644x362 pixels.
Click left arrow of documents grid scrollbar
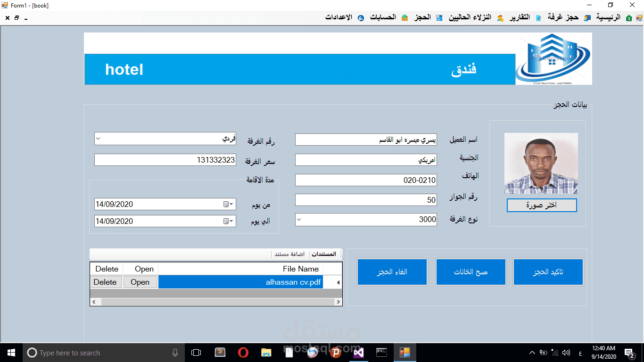(94, 302)
